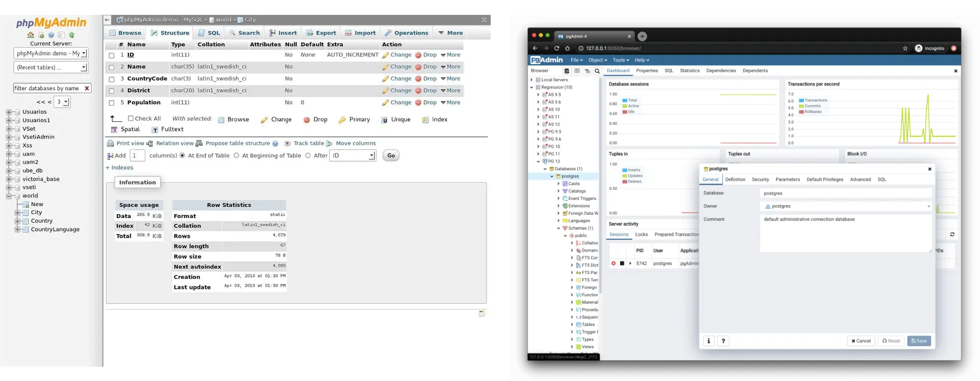980x381 pixels.
Task: Switch to the Export tab
Action: pos(321,33)
